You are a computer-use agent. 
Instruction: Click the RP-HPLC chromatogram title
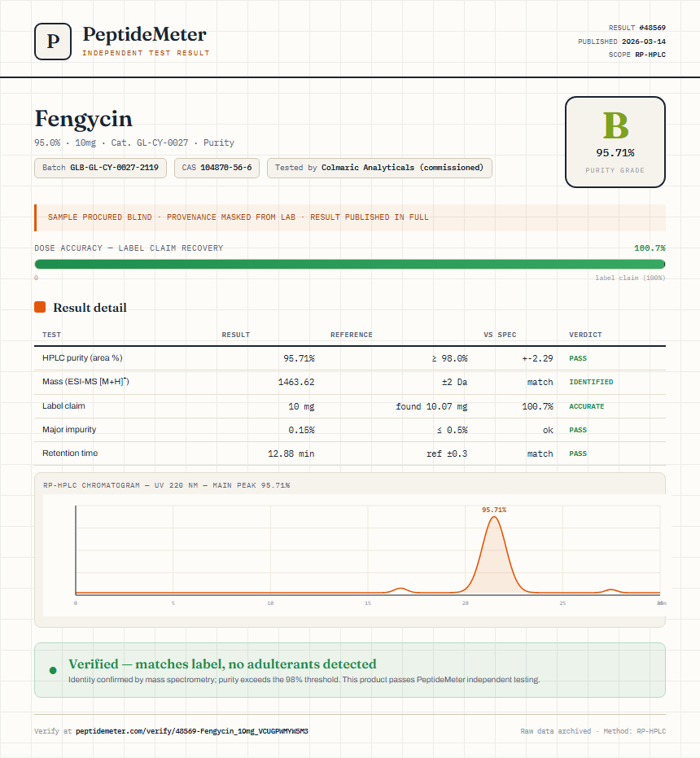(x=166, y=485)
